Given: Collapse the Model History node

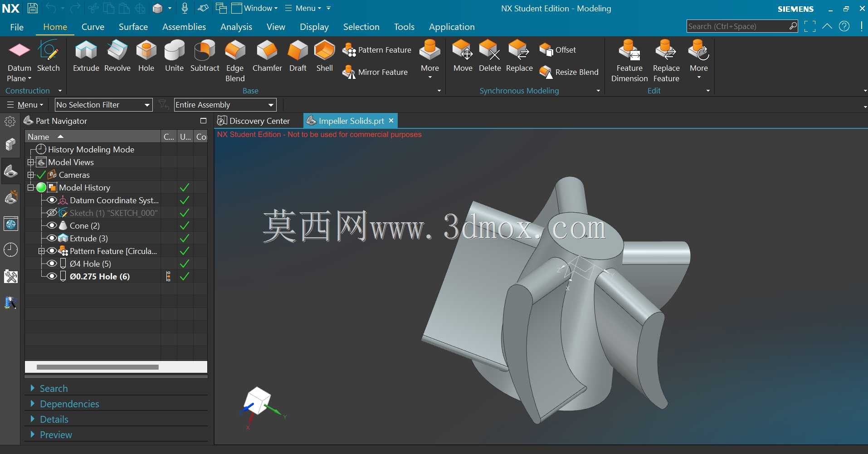Looking at the screenshot, I should [31, 187].
